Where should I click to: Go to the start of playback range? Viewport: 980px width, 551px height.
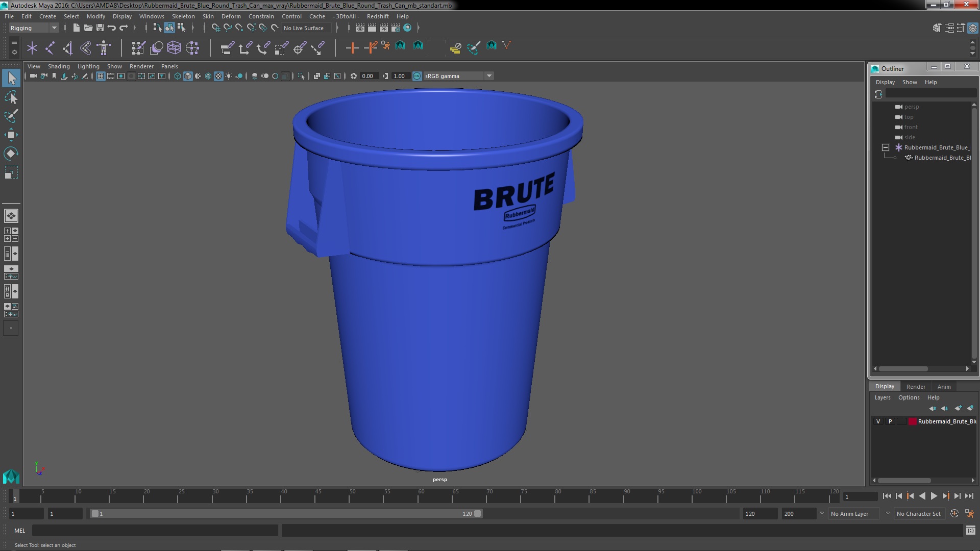(887, 496)
